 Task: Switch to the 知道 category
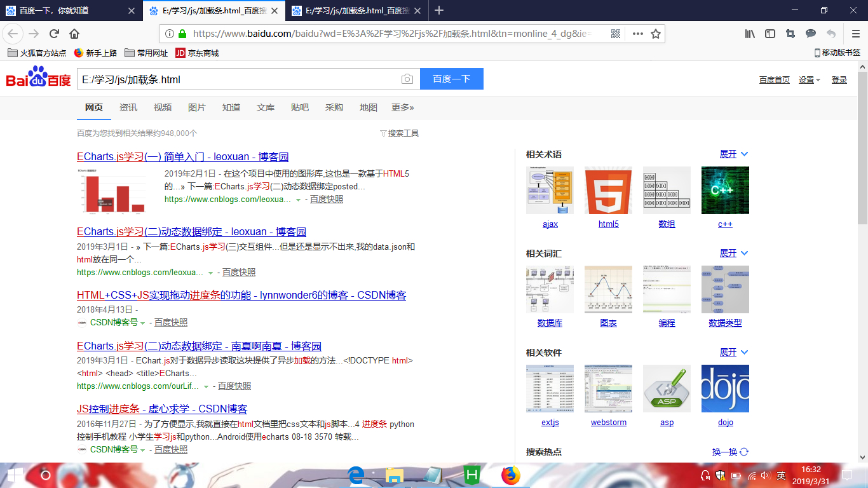click(231, 107)
